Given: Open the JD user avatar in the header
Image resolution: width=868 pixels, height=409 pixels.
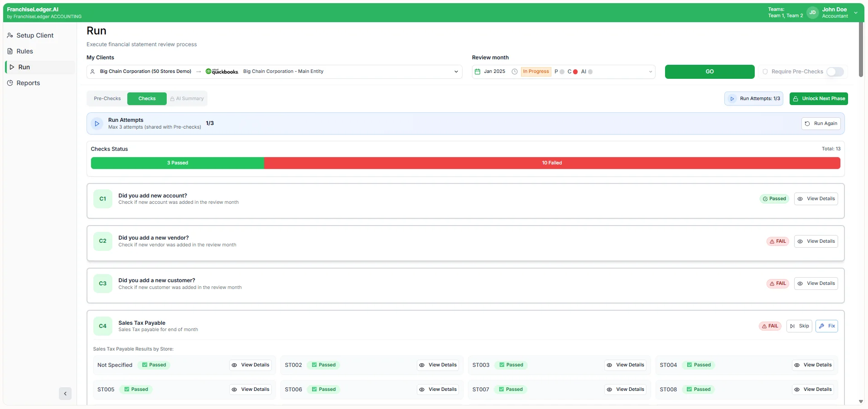Looking at the screenshot, I should 812,12.
